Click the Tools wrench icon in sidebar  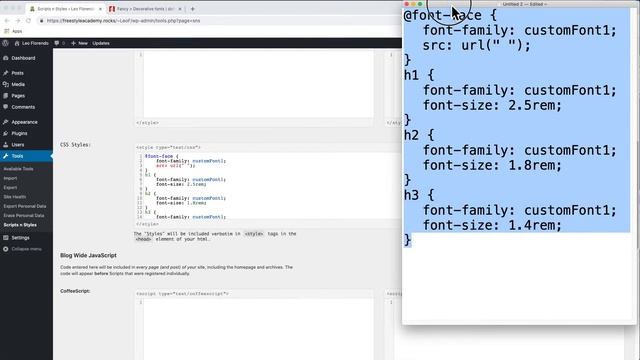click(x=6, y=156)
